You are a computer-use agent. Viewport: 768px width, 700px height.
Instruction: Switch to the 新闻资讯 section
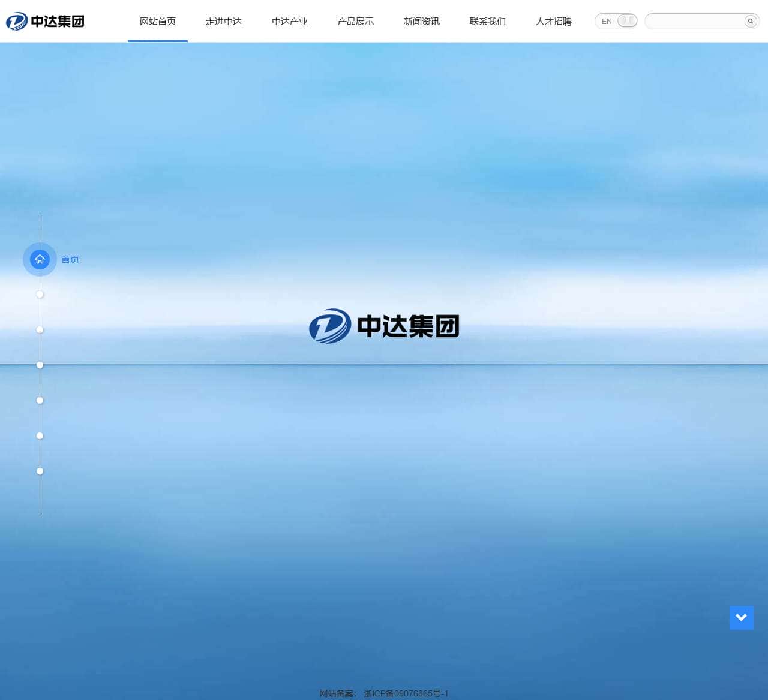[x=421, y=21]
